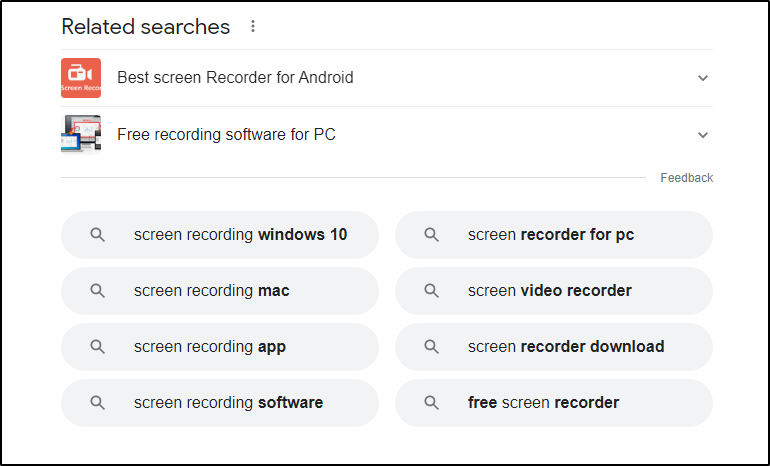Click the Screen Recorder app thumbnail
This screenshot has height=466, width=770.
pyautogui.click(x=81, y=78)
